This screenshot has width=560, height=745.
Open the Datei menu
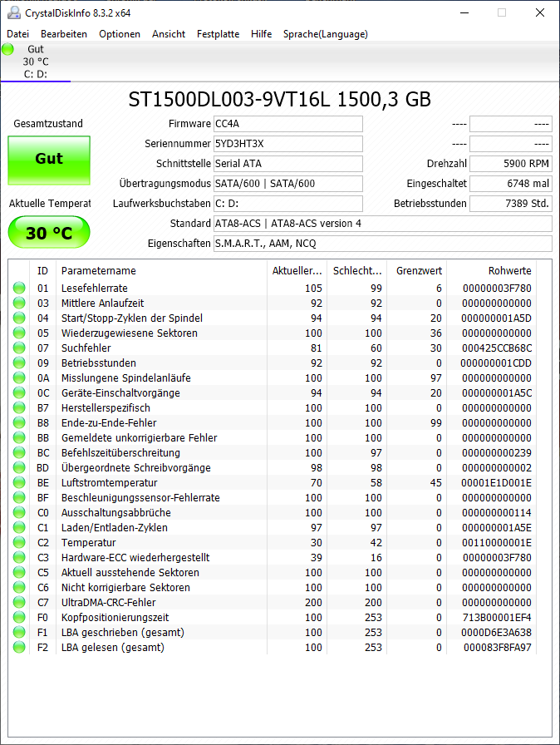[18, 34]
